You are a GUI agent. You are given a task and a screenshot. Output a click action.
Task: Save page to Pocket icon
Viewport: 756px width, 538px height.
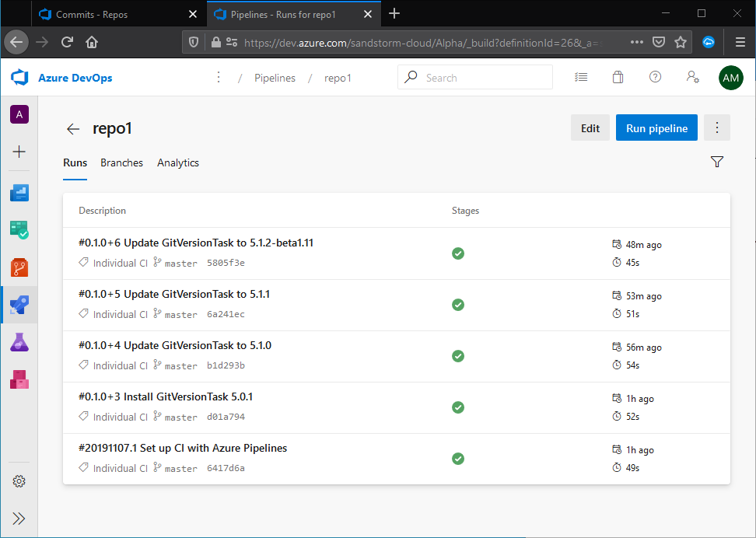tap(659, 43)
